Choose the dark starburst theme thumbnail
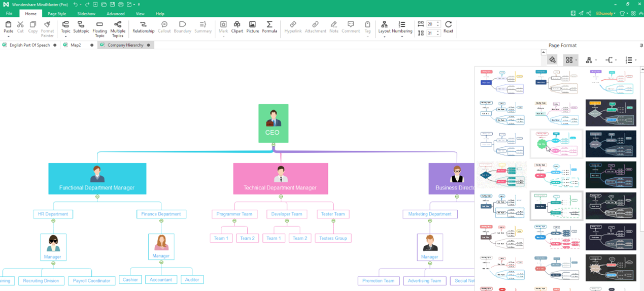The width and height of the screenshot is (644, 291). pyautogui.click(x=611, y=267)
